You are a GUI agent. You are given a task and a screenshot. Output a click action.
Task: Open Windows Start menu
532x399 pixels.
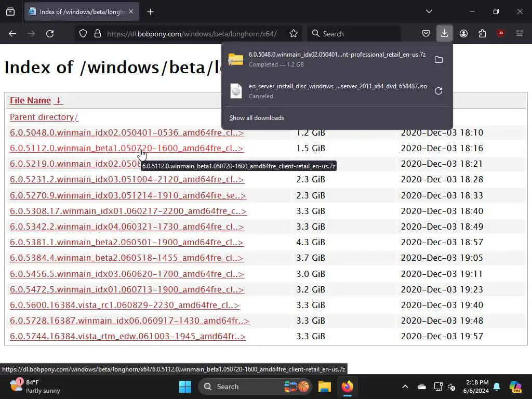point(185,387)
